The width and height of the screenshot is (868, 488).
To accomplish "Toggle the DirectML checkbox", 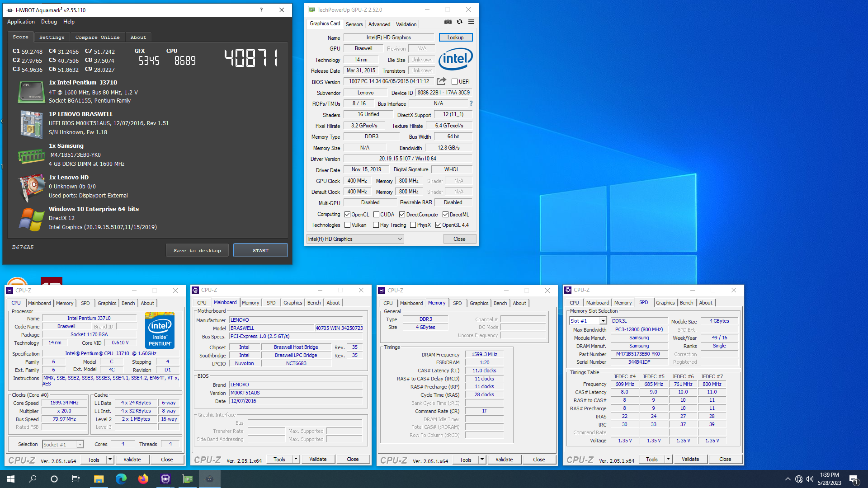I will pos(445,215).
